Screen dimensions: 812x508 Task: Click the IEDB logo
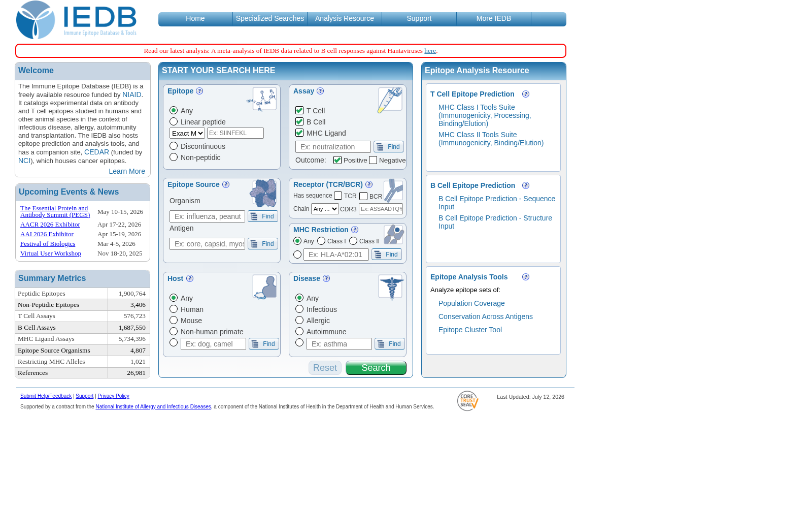pyautogui.click(x=76, y=20)
